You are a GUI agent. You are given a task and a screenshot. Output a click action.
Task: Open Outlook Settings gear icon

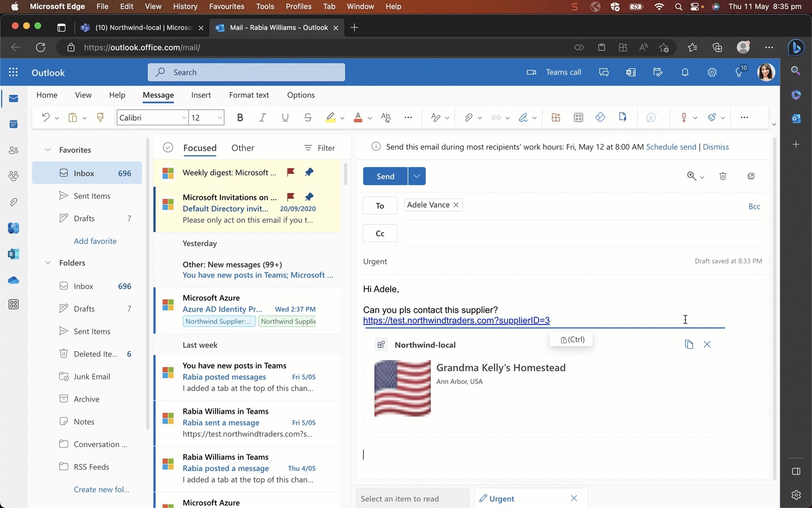click(x=712, y=72)
